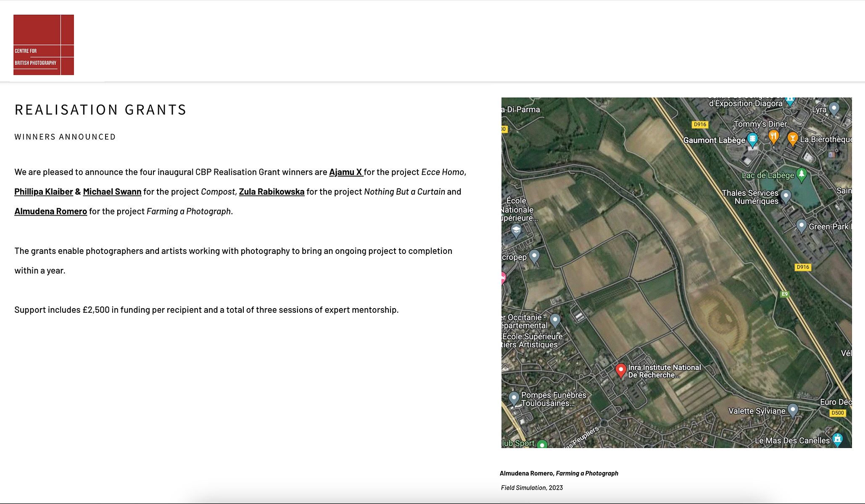Image resolution: width=865 pixels, height=504 pixels.
Task: Click the D916 badge near Gaumont Labège
Action: (700, 124)
